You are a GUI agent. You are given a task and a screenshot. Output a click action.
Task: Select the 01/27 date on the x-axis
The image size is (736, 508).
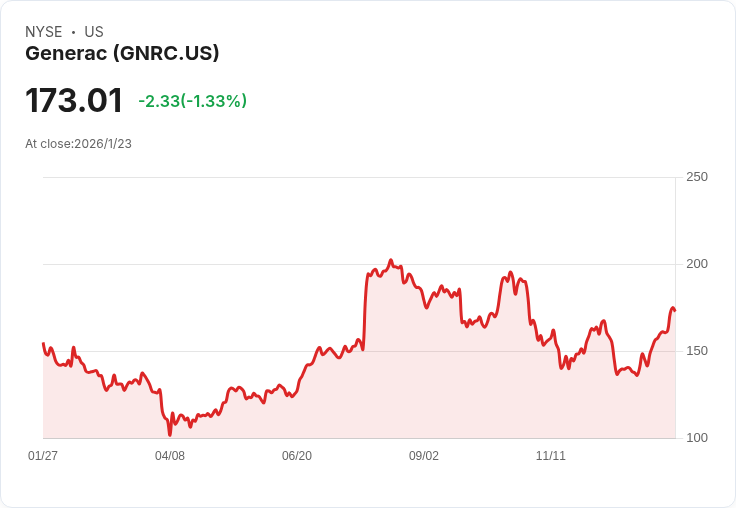click(43, 456)
